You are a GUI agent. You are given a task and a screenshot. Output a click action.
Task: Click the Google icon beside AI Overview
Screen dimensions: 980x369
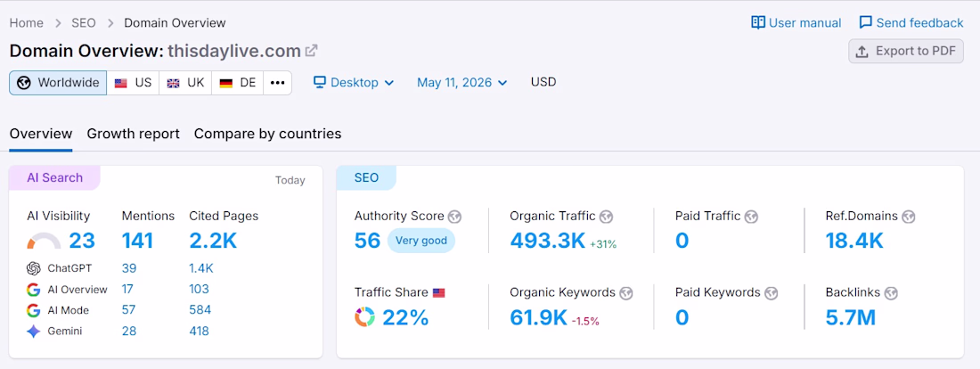(x=34, y=290)
